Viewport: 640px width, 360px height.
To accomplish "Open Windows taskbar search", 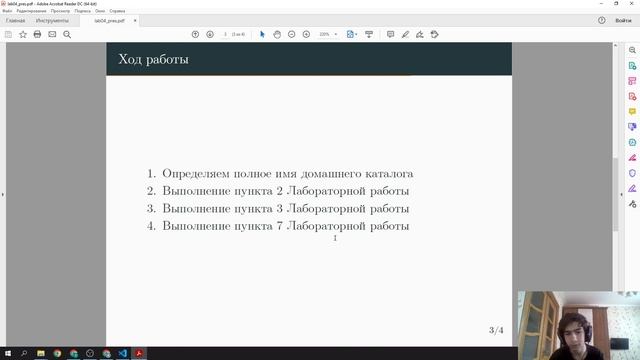I will (24, 353).
